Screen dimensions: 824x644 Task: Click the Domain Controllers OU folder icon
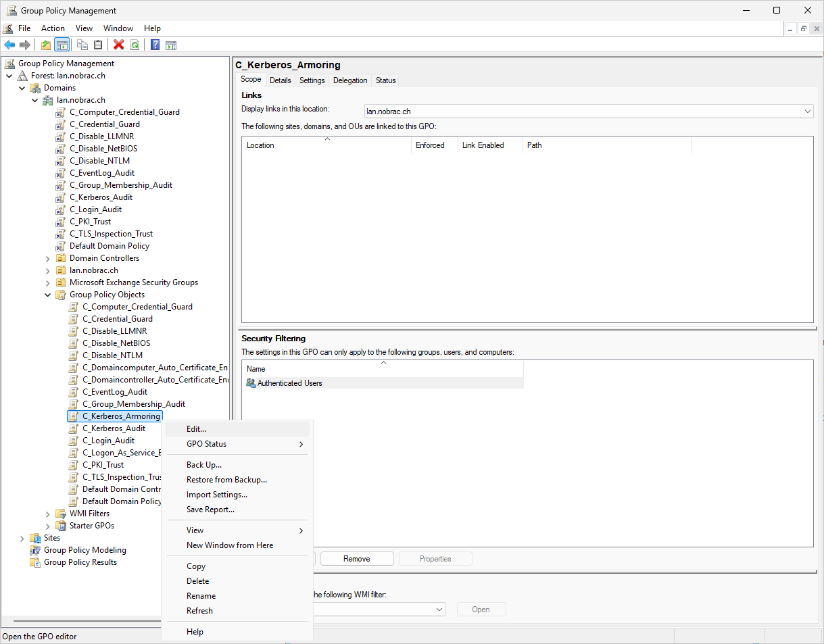(62, 258)
